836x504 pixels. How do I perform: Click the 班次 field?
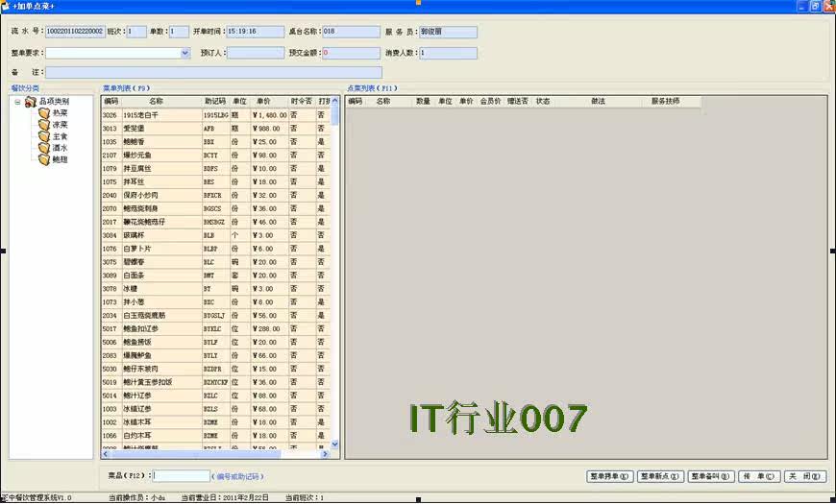click(135, 32)
